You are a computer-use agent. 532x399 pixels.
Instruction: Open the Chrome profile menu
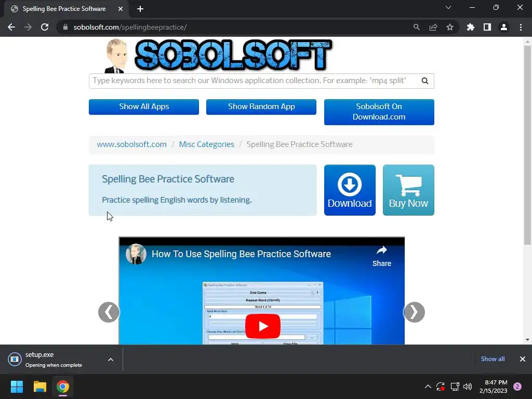(x=504, y=27)
